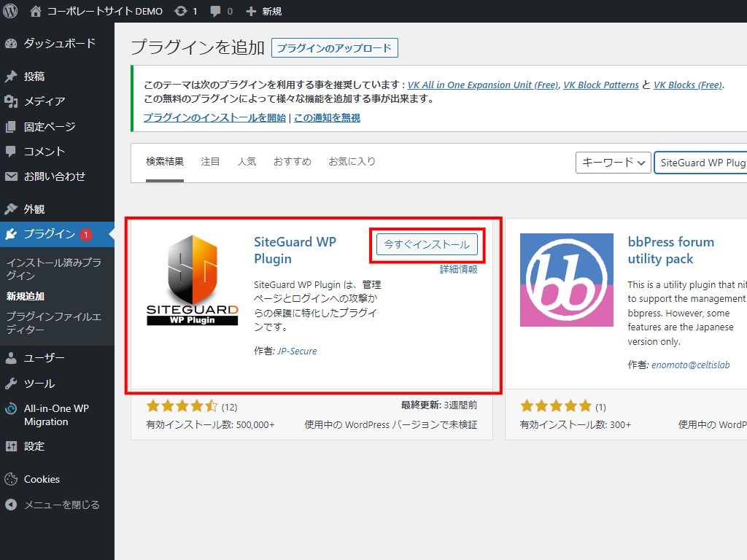747x560 pixels.
Task: Click the plugin search input field
Action: (702, 163)
